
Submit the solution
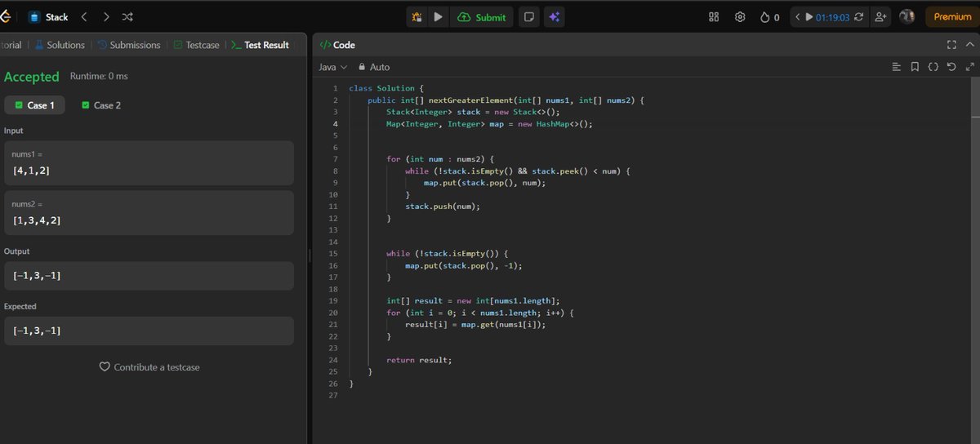tap(482, 17)
